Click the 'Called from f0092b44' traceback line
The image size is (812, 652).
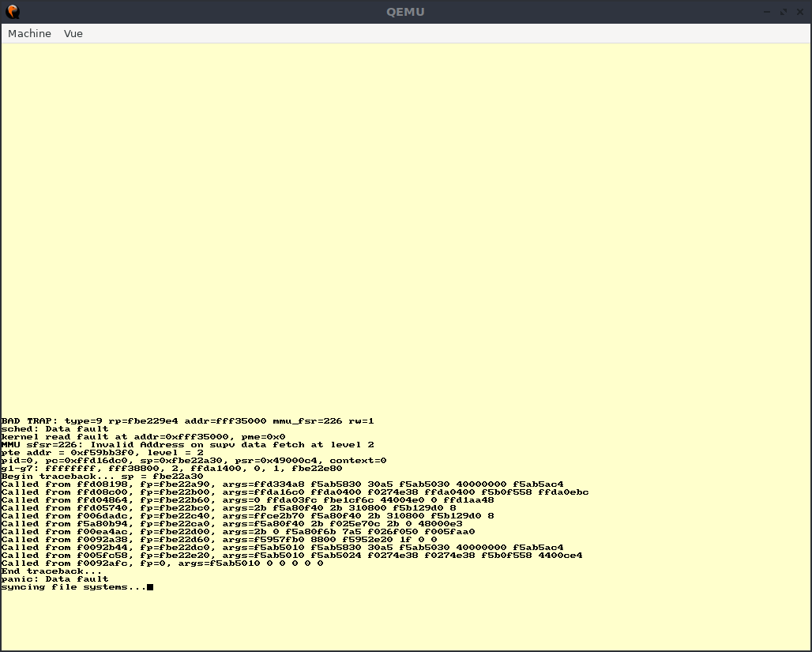pyautogui.click(x=282, y=548)
